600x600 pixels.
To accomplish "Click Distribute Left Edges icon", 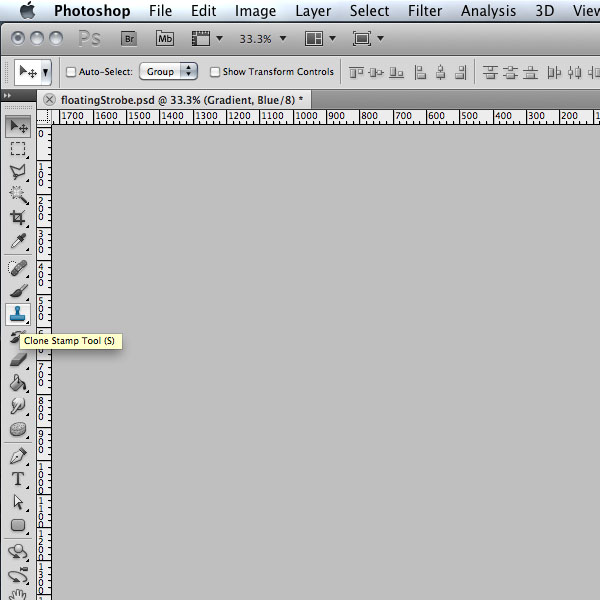I will tap(554, 72).
